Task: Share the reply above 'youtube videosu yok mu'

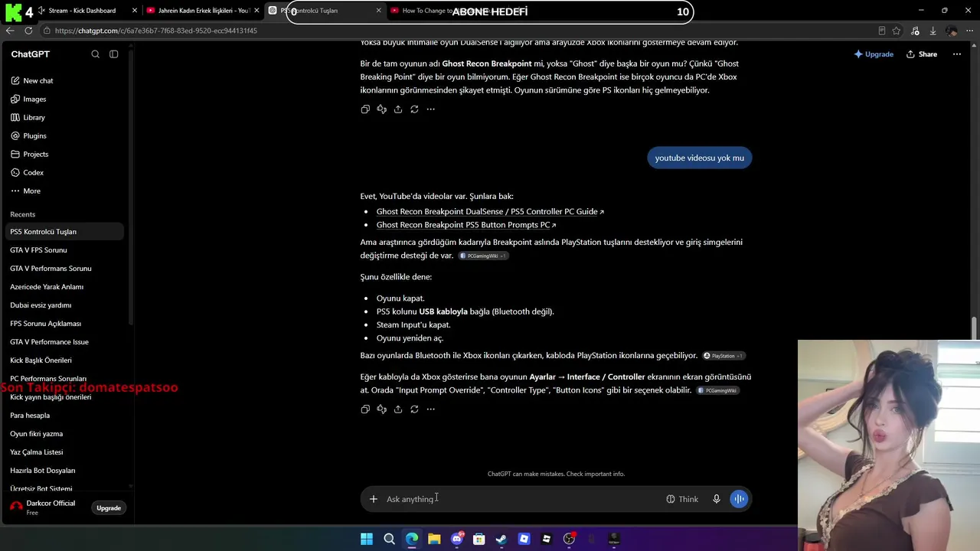Action: (398, 109)
